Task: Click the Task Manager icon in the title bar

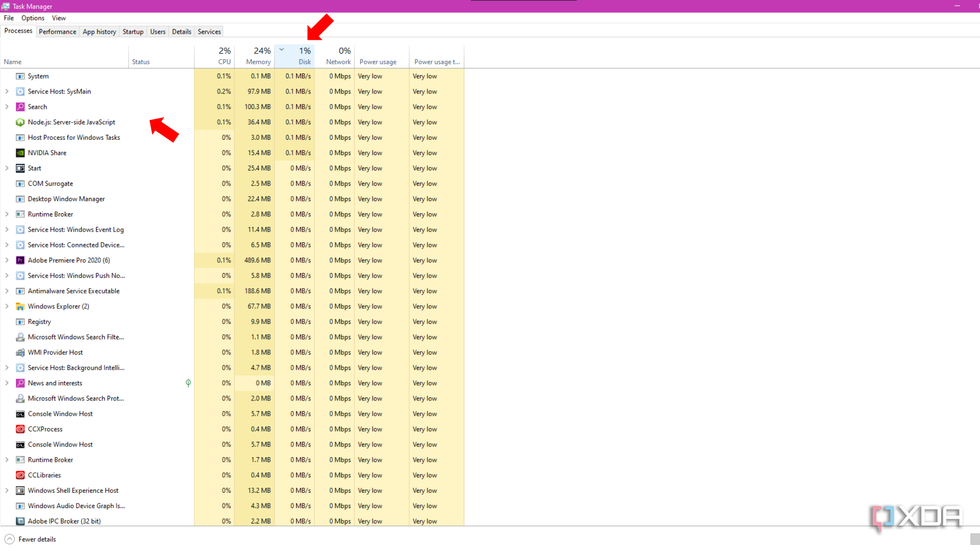Action: [x=6, y=6]
